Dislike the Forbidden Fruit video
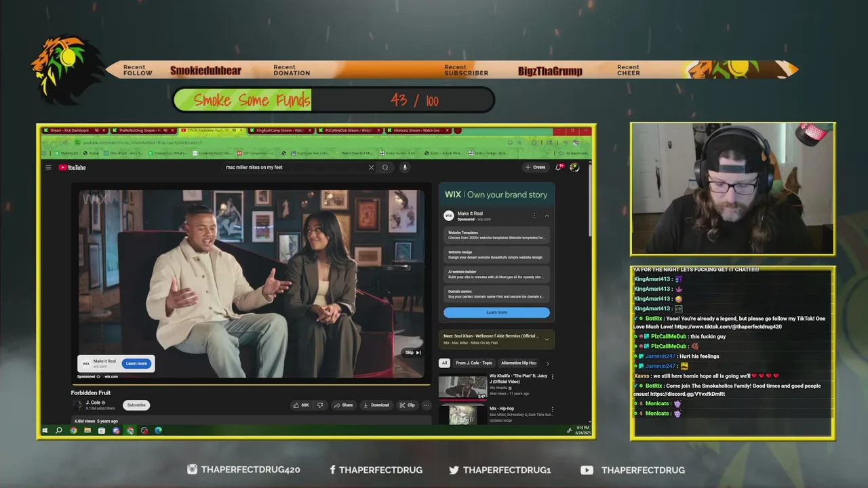Screen dimensions: 868x488 [x=320, y=405]
